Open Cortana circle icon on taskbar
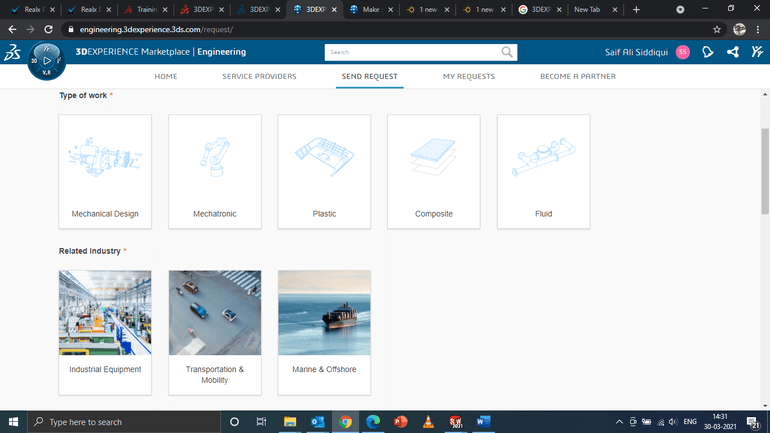The image size is (770, 433). pyautogui.click(x=234, y=422)
